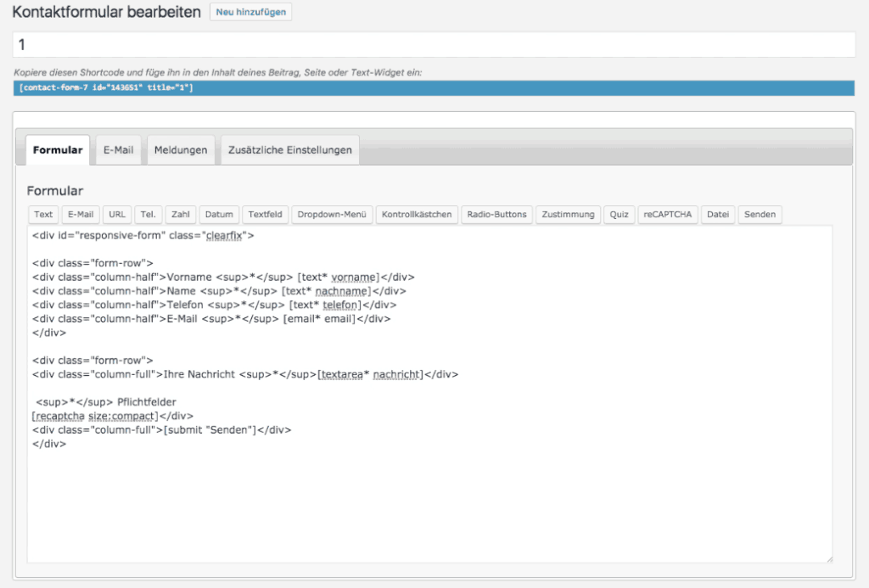Click the form title input field
869x588 pixels.
(x=434, y=44)
